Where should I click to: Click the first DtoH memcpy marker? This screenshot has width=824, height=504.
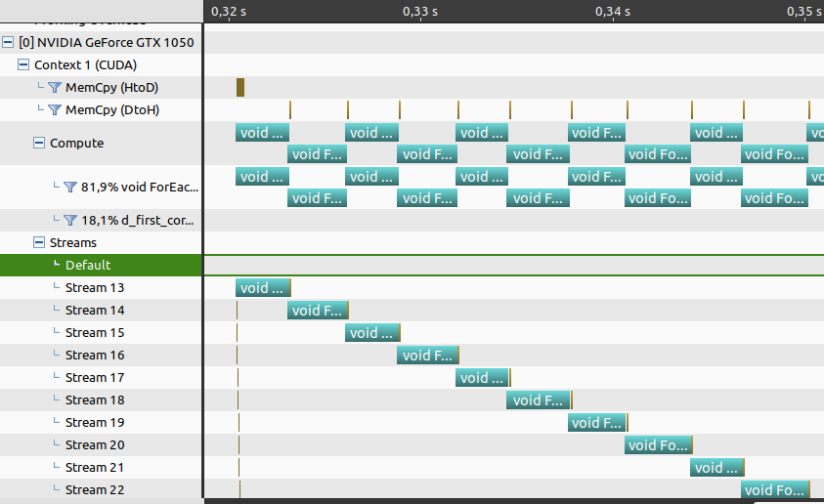pyautogui.click(x=290, y=109)
